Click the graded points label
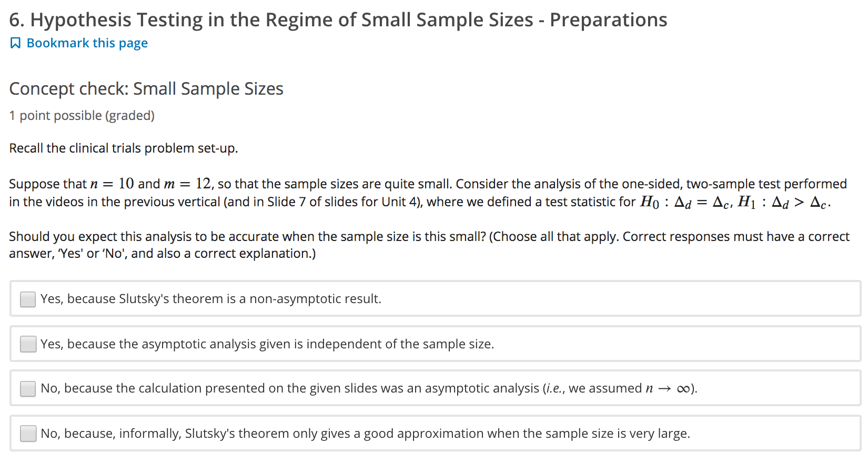This screenshot has width=868, height=462. [81, 115]
